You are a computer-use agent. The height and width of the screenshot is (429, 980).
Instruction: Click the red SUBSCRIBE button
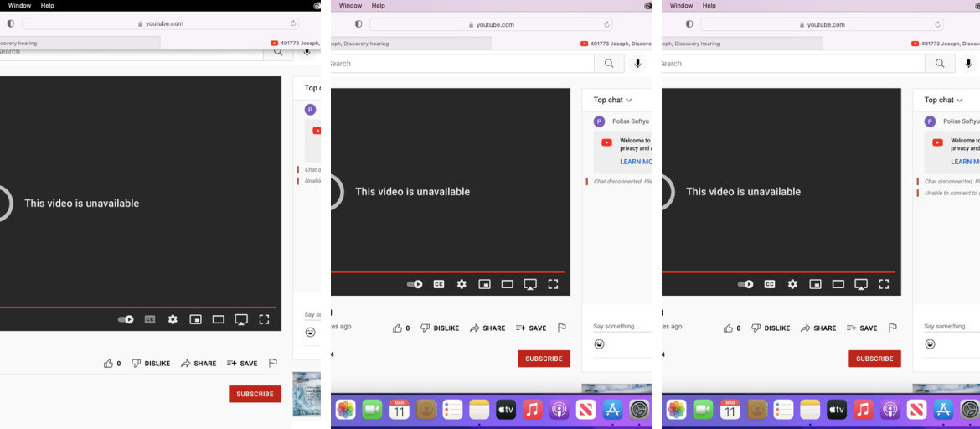(544, 359)
